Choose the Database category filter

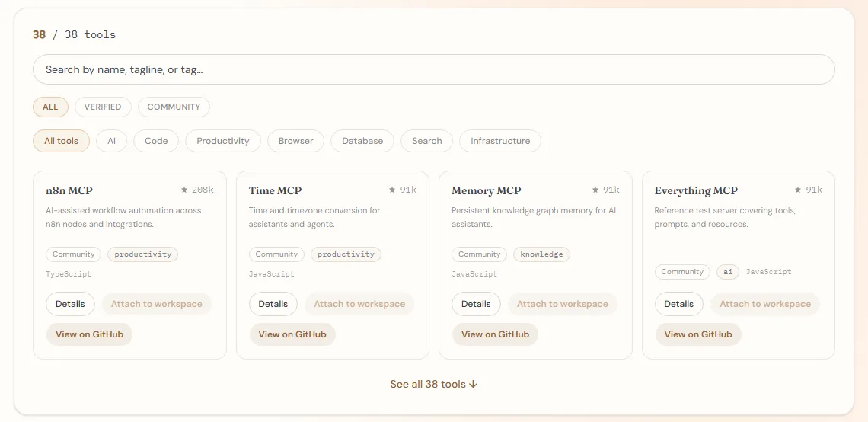(362, 141)
